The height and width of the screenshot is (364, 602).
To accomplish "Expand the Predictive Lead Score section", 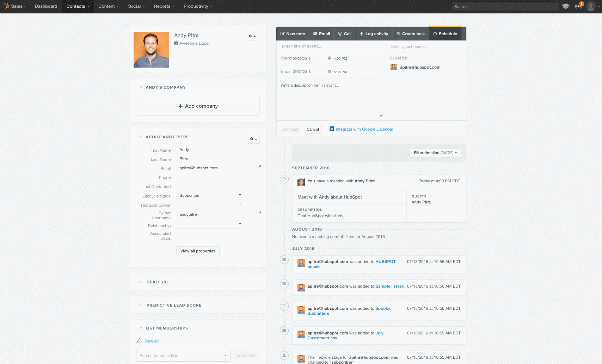I will [141, 305].
